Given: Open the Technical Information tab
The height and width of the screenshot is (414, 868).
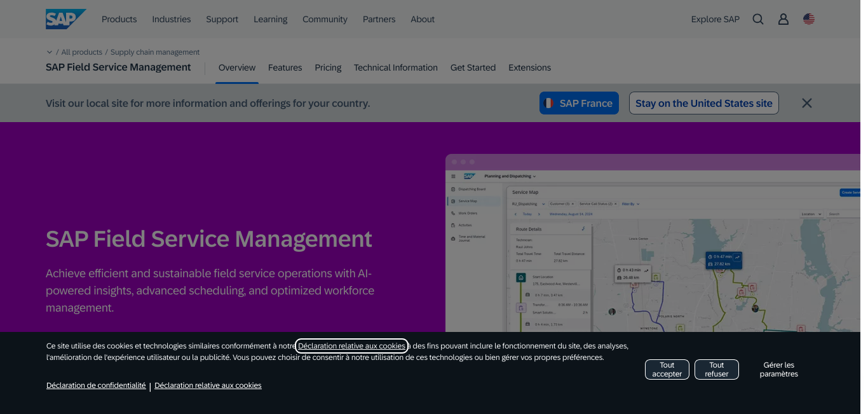Looking at the screenshot, I should (x=396, y=67).
